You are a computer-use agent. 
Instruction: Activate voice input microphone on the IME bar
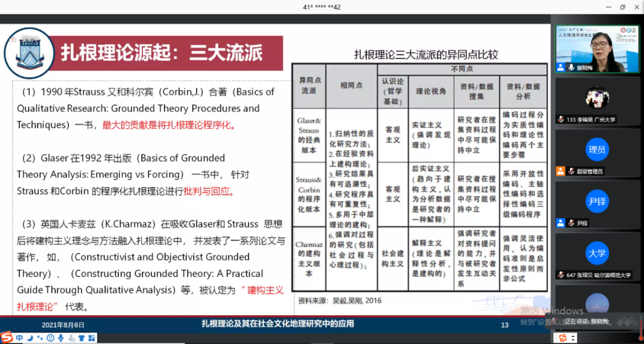tap(61, 338)
